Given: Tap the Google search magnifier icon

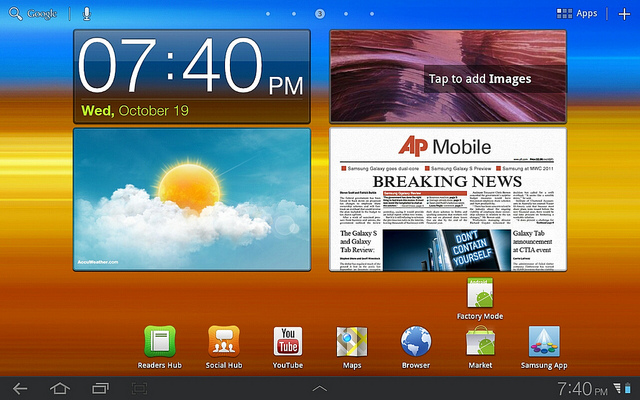Looking at the screenshot, I should [x=16, y=13].
